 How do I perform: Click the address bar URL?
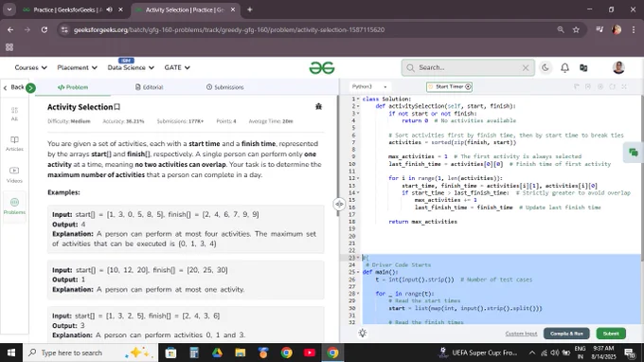229,29
